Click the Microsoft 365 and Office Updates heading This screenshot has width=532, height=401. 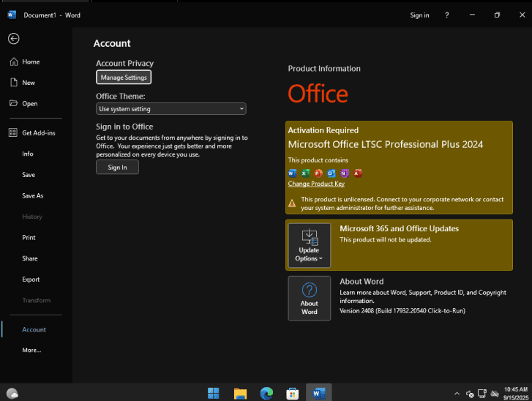point(399,228)
